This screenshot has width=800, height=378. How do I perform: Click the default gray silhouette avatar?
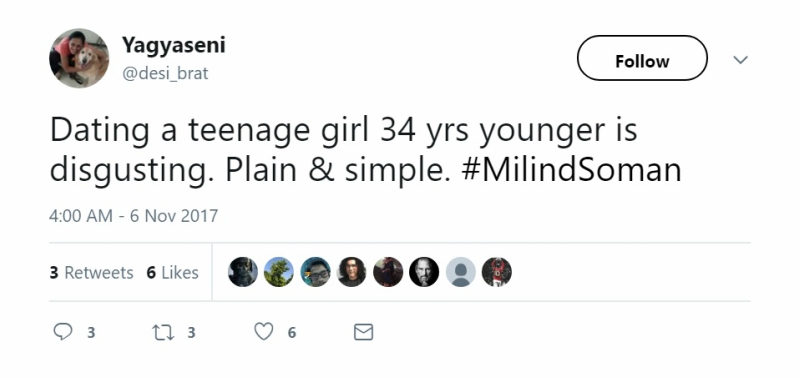(x=461, y=272)
